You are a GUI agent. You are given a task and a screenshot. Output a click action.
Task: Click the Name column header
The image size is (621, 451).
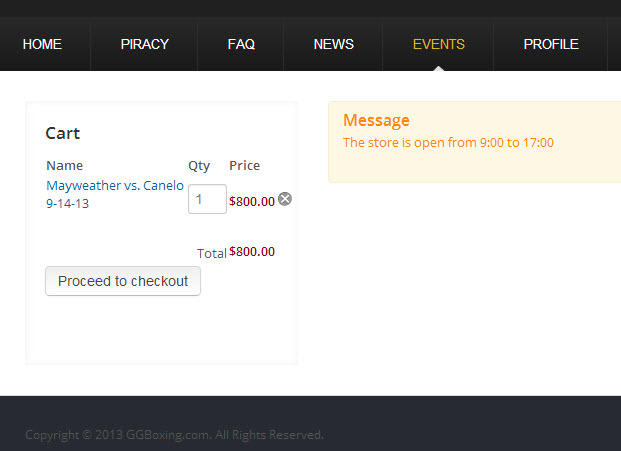pos(65,166)
